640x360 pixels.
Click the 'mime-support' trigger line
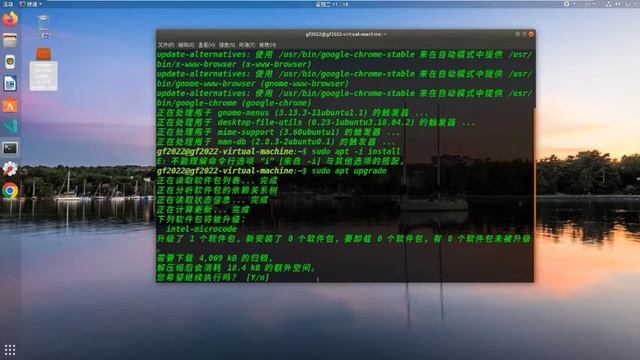[278, 132]
